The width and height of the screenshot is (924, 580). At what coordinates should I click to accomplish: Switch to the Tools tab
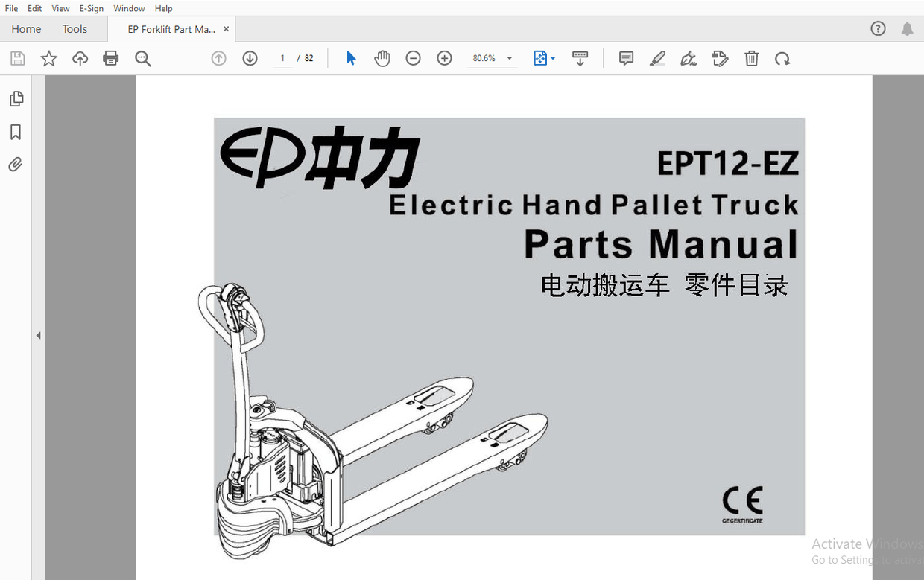click(x=74, y=28)
